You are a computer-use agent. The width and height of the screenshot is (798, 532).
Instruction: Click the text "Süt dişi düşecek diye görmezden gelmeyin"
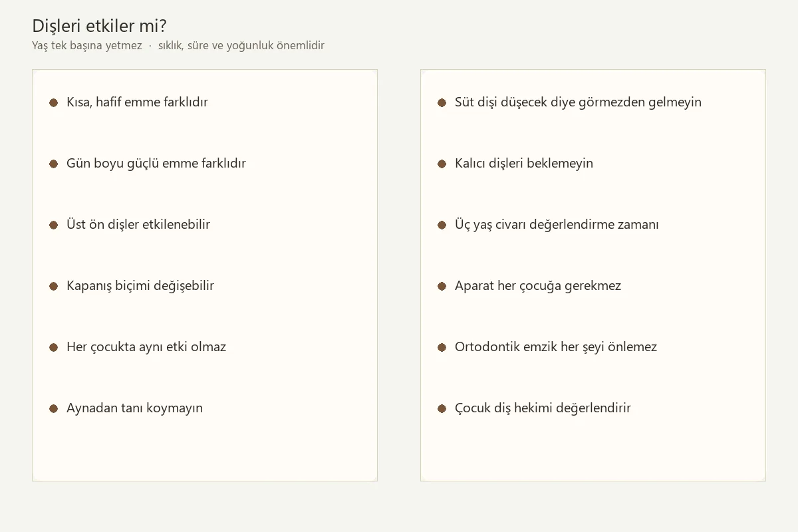click(578, 102)
